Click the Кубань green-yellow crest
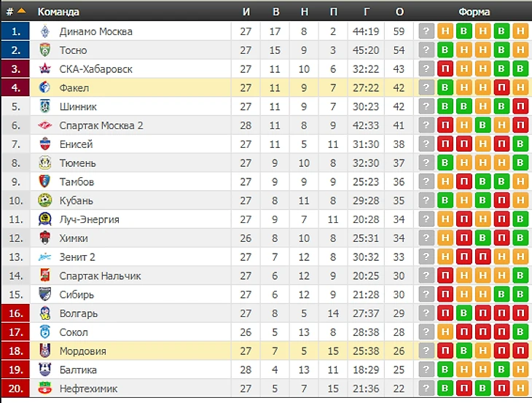The image size is (532, 403). pos(44,200)
